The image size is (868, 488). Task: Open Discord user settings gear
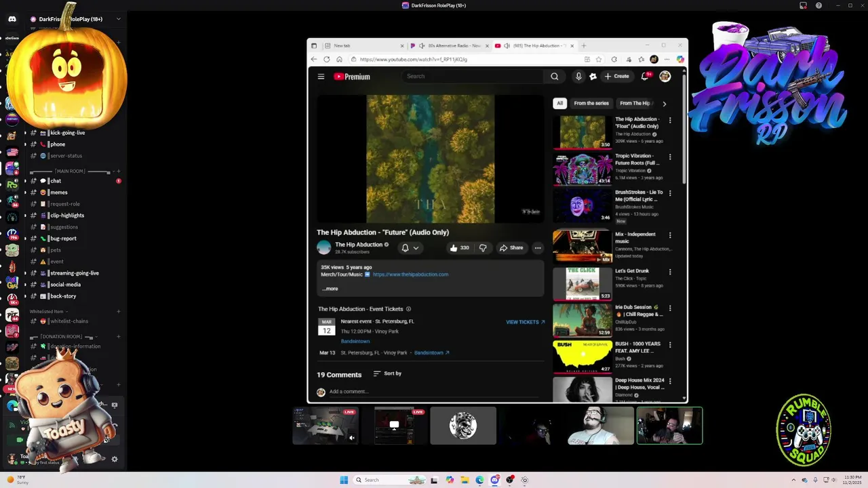pos(114,459)
